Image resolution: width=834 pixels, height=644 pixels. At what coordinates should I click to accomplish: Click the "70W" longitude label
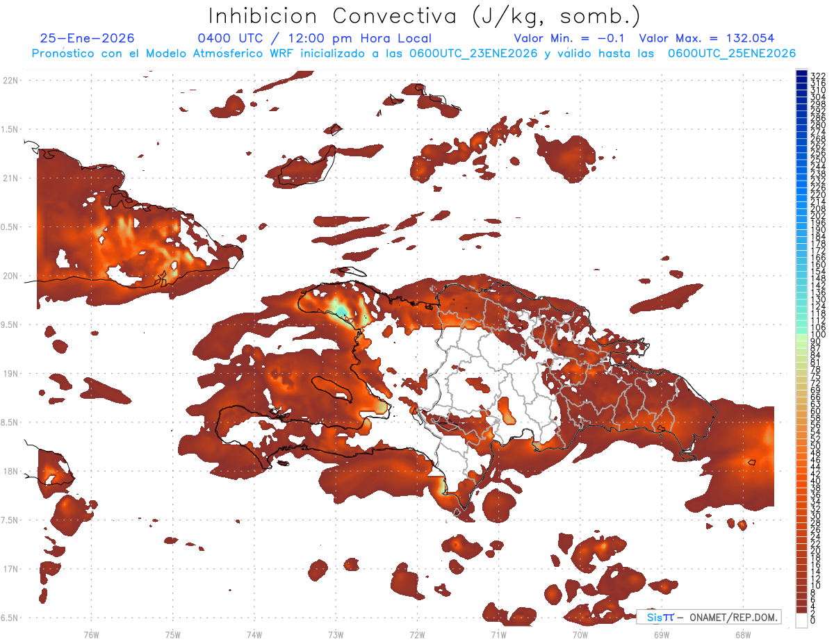(x=580, y=634)
